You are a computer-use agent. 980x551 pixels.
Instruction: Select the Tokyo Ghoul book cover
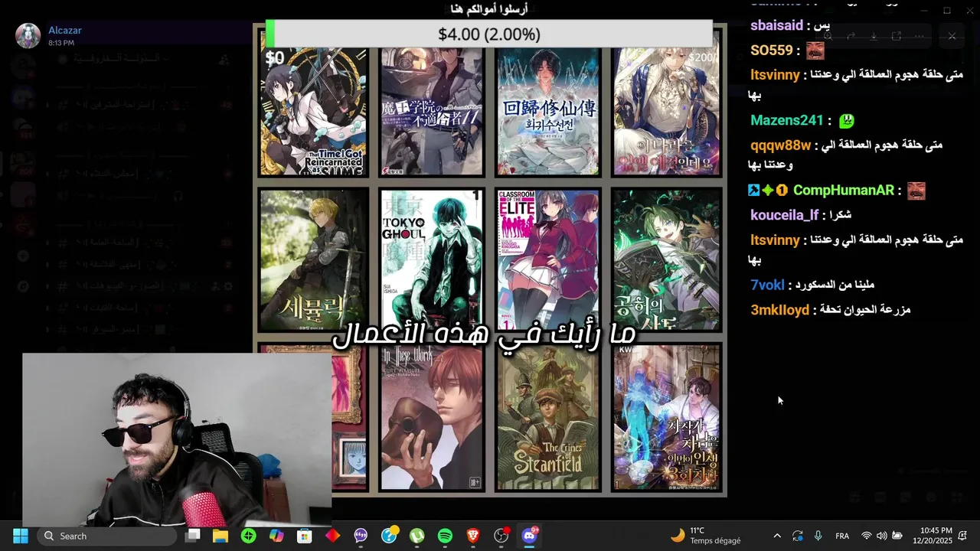click(x=432, y=260)
